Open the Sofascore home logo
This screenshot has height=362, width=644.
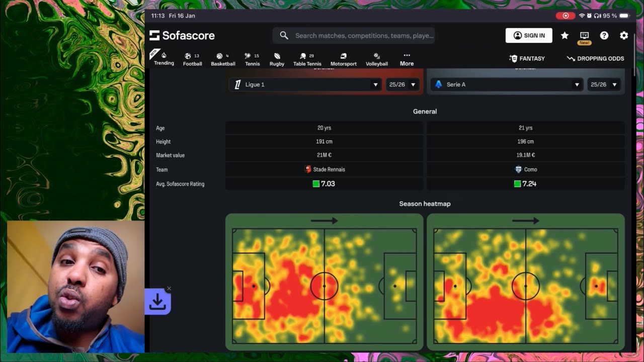click(182, 35)
